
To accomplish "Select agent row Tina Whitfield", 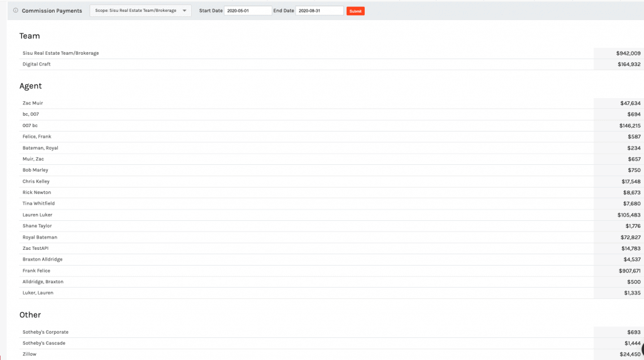I will pyautogui.click(x=331, y=203).
